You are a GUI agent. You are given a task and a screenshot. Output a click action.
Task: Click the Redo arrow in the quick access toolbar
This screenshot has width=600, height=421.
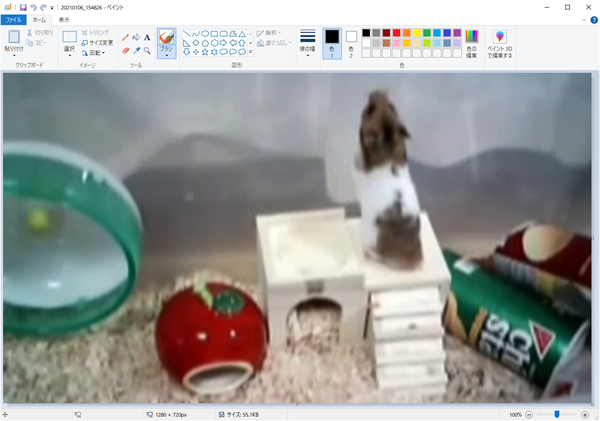[x=43, y=7]
